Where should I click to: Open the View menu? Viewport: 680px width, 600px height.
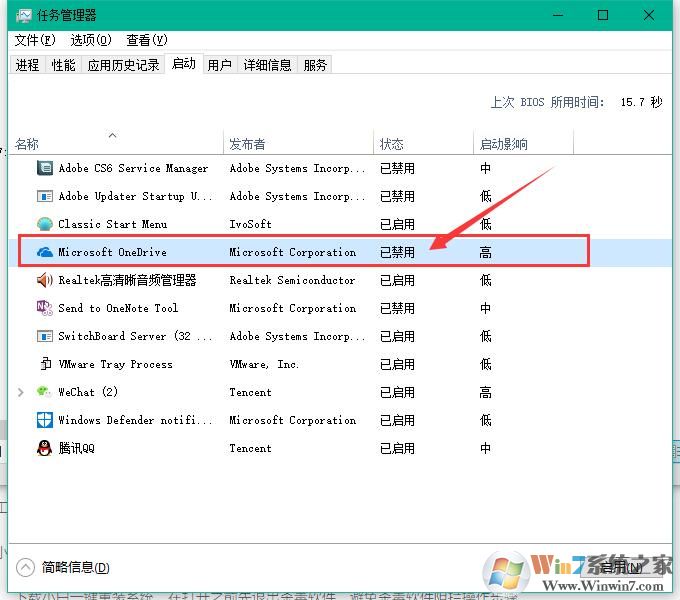(145, 40)
